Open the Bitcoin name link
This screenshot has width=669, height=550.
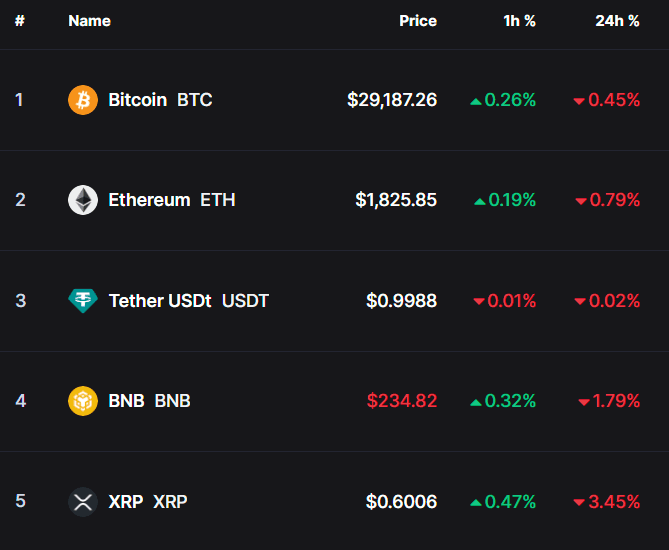click(x=137, y=100)
